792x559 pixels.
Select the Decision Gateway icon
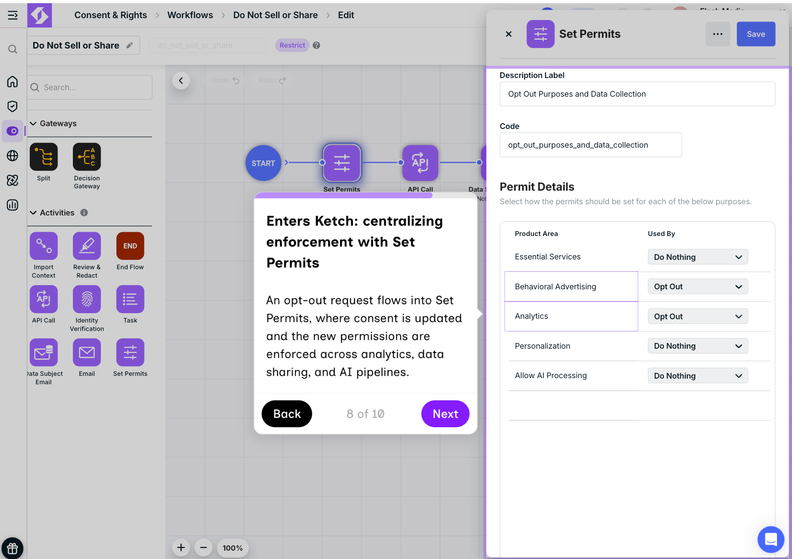coord(87,157)
